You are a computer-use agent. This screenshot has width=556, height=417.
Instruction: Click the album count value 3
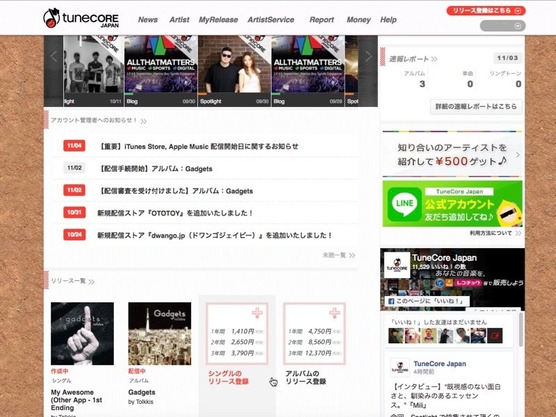pos(422,84)
